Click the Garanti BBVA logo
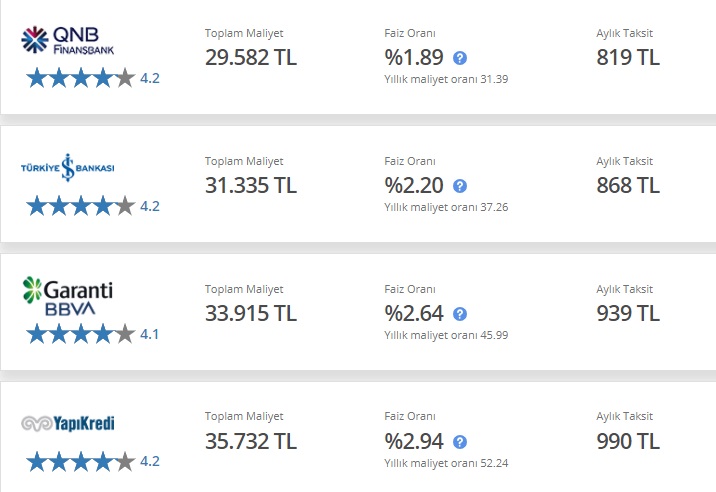This screenshot has width=716, height=492. click(x=68, y=296)
